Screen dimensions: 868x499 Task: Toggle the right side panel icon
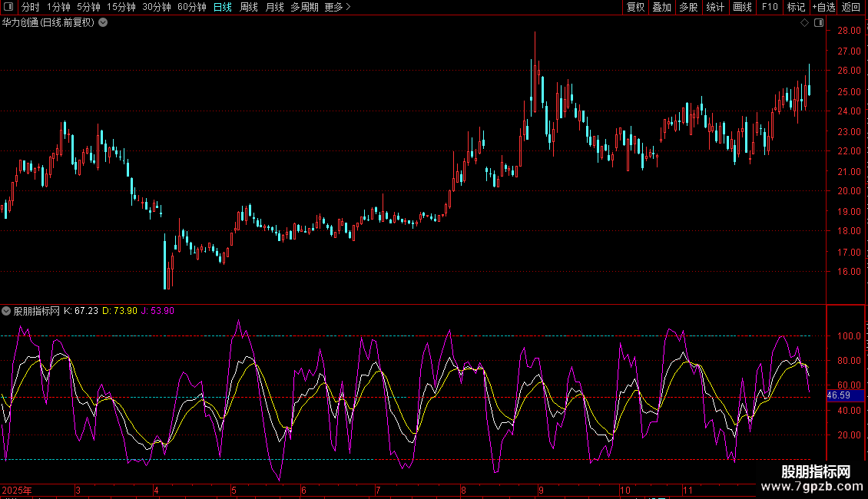[817, 23]
